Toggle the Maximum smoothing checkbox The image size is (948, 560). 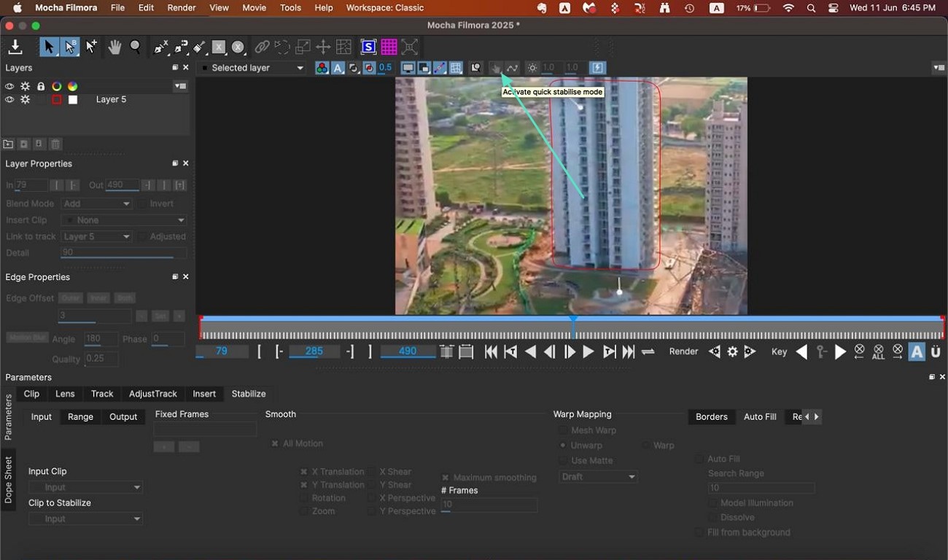[x=445, y=478]
